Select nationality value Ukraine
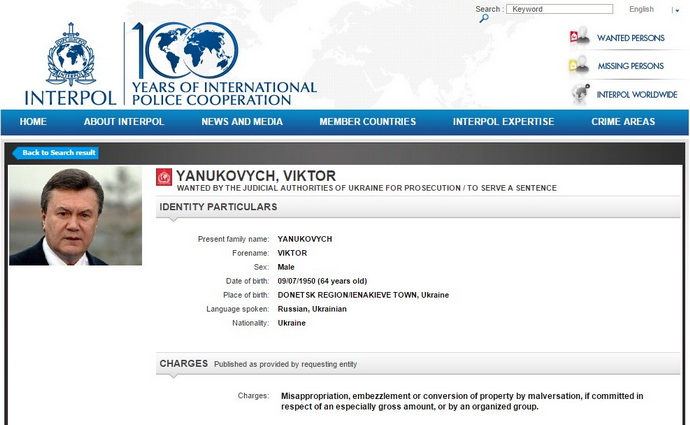Viewport: 690px width, 425px height. [291, 323]
